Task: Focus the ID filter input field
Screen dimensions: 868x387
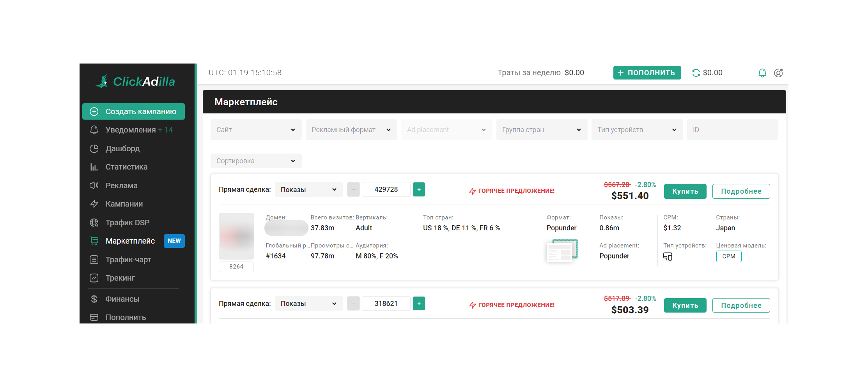Action: pos(732,130)
